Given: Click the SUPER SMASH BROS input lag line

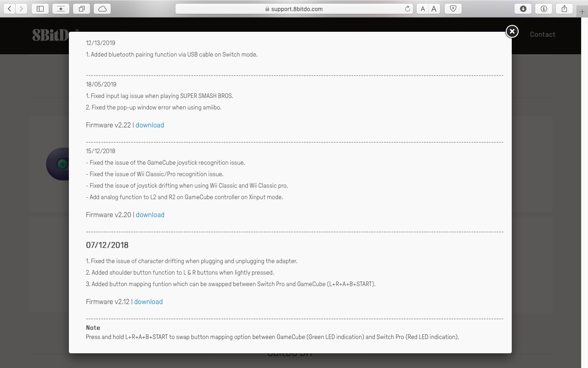Looking at the screenshot, I should [x=159, y=96].
